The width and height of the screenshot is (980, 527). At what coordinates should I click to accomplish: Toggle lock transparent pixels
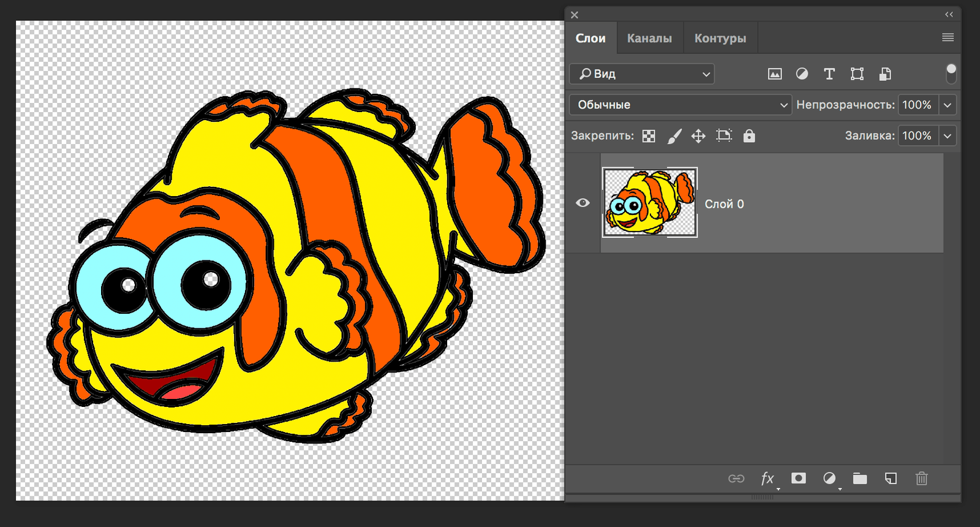click(649, 136)
